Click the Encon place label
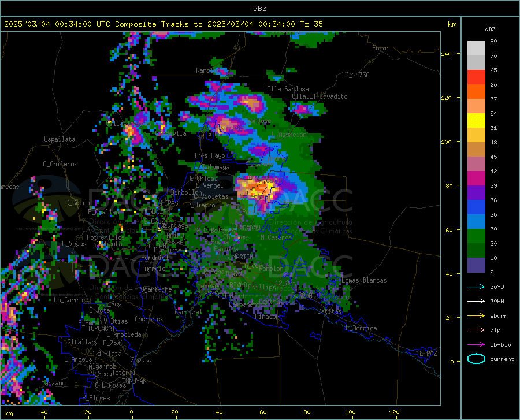520x420 pixels. click(x=381, y=48)
